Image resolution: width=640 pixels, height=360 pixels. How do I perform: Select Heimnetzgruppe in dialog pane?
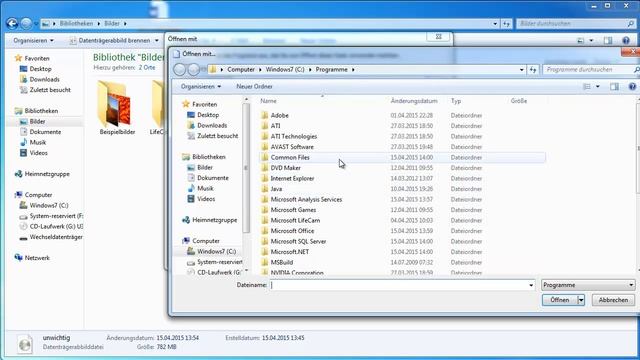[215, 220]
